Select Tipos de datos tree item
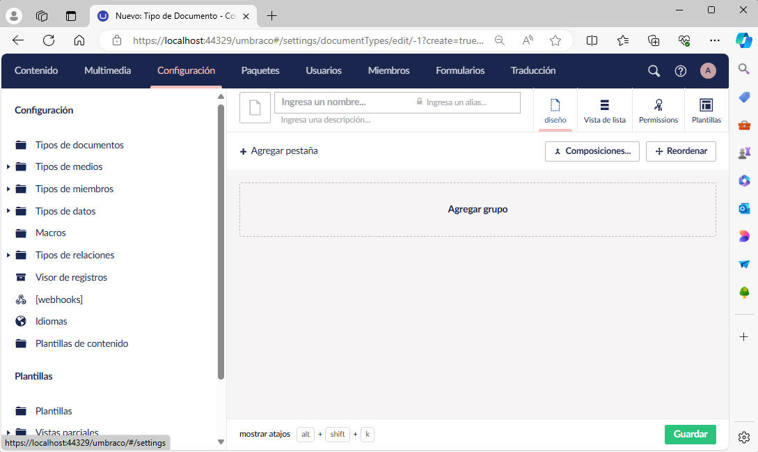This screenshot has height=452, width=758. coord(65,211)
